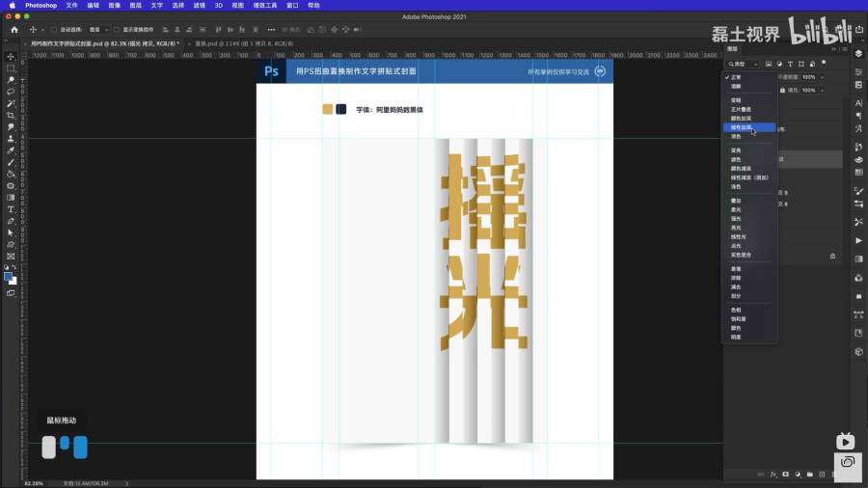Click the 100% opacity value field
Viewport: 868px width, 488px height.
809,77
